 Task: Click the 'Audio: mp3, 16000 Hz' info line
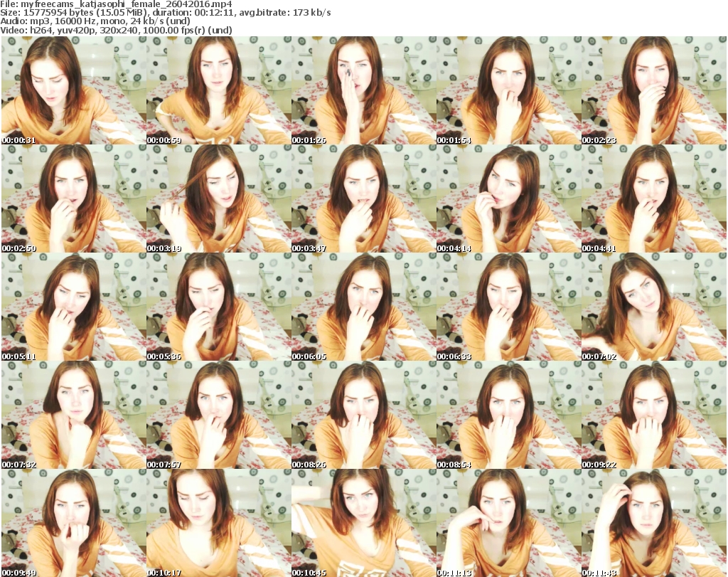pyautogui.click(x=95, y=21)
